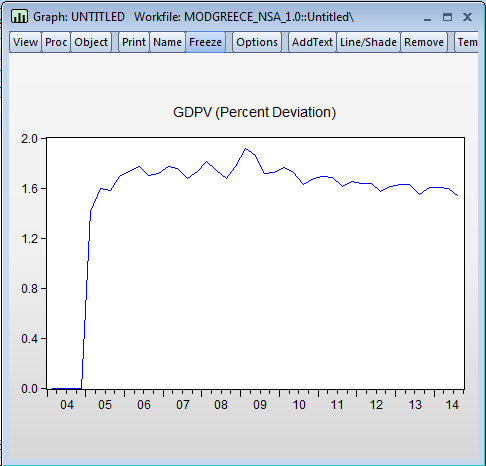The height and width of the screenshot is (466, 486).
Task: Click the 0.8 label on the vertical axis
Action: (29, 289)
